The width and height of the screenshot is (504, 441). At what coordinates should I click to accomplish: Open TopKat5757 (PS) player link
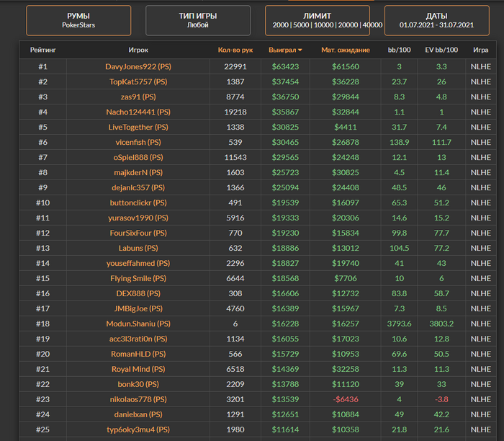[138, 81]
